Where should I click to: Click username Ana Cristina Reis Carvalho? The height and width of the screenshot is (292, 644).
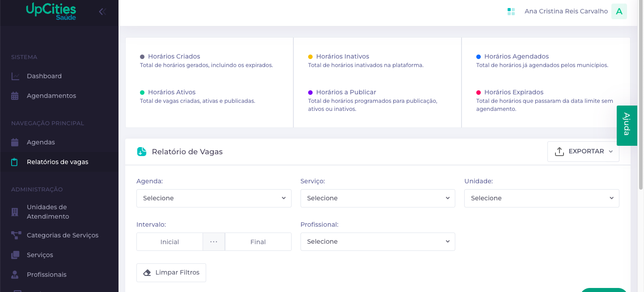(x=566, y=12)
